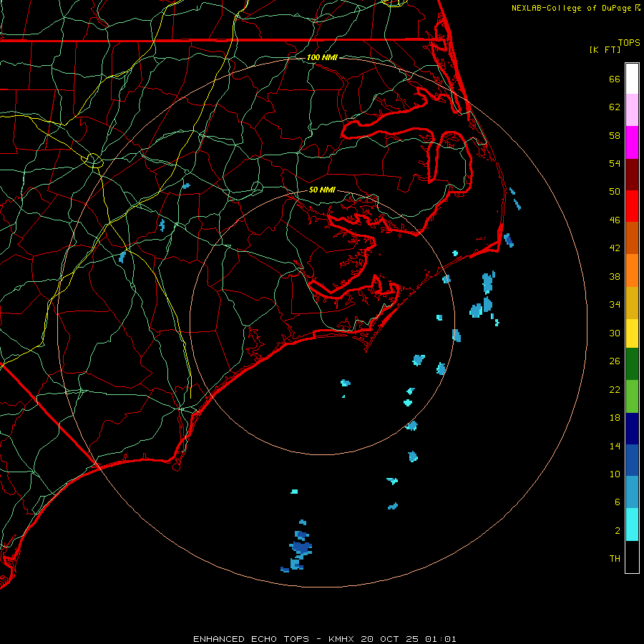Pick the cyan legend color band
The image size is (644, 644).
(632, 525)
